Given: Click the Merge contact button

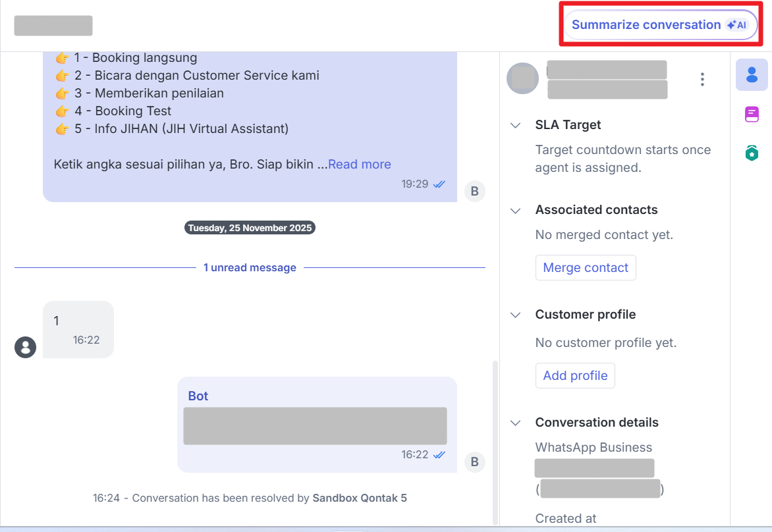Looking at the screenshot, I should pos(586,268).
